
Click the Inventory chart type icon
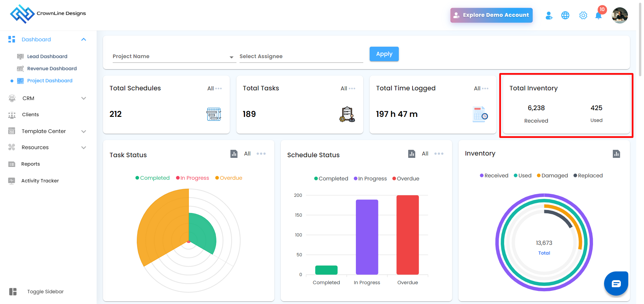pos(616,154)
